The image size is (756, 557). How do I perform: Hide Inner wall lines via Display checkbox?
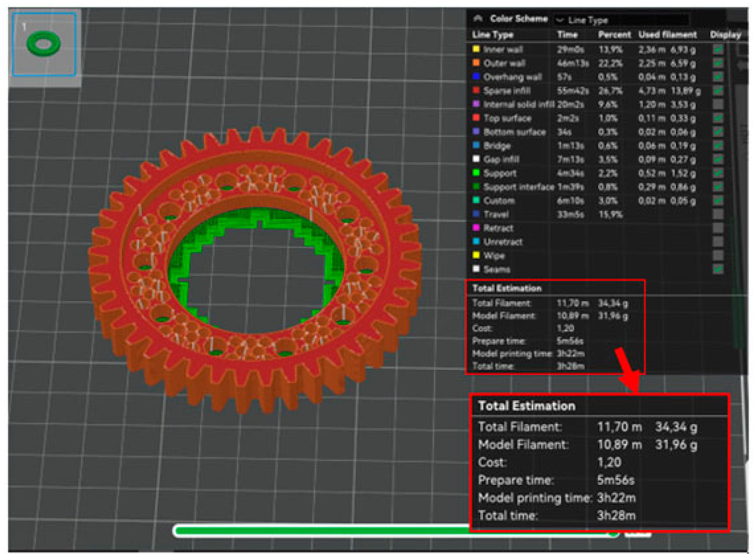pyautogui.click(x=718, y=50)
